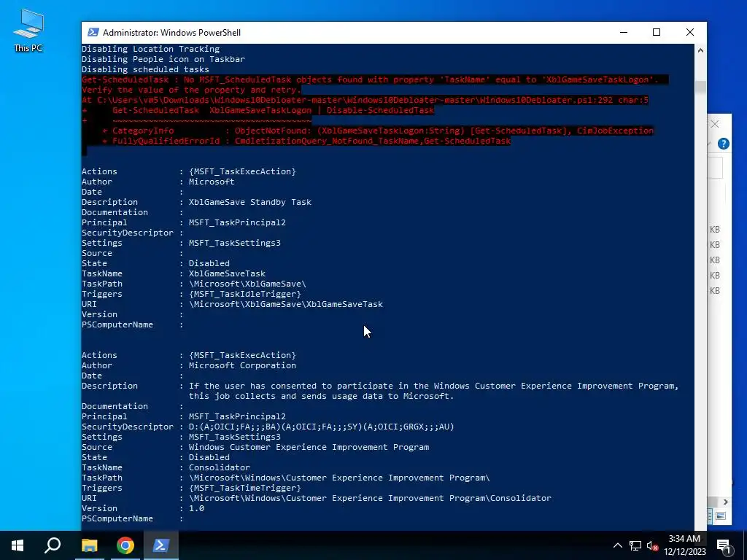747x560 pixels.
Task: Minimize the PowerShell window
Action: point(624,32)
